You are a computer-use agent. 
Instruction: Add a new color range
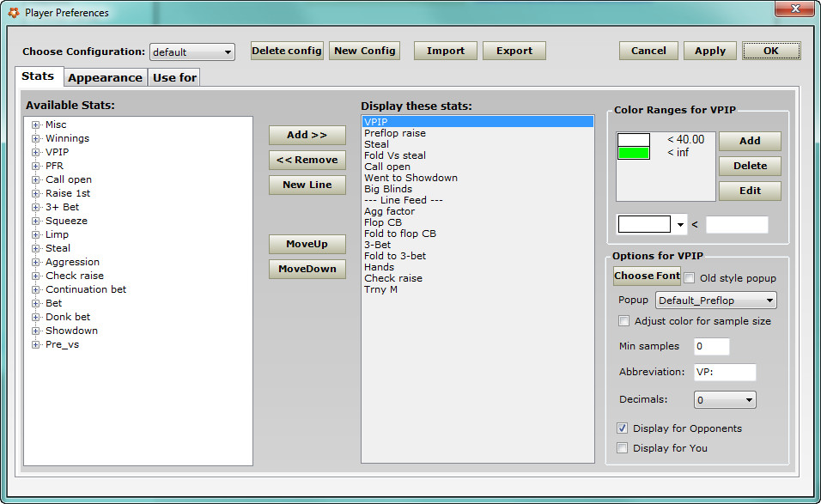tap(750, 141)
